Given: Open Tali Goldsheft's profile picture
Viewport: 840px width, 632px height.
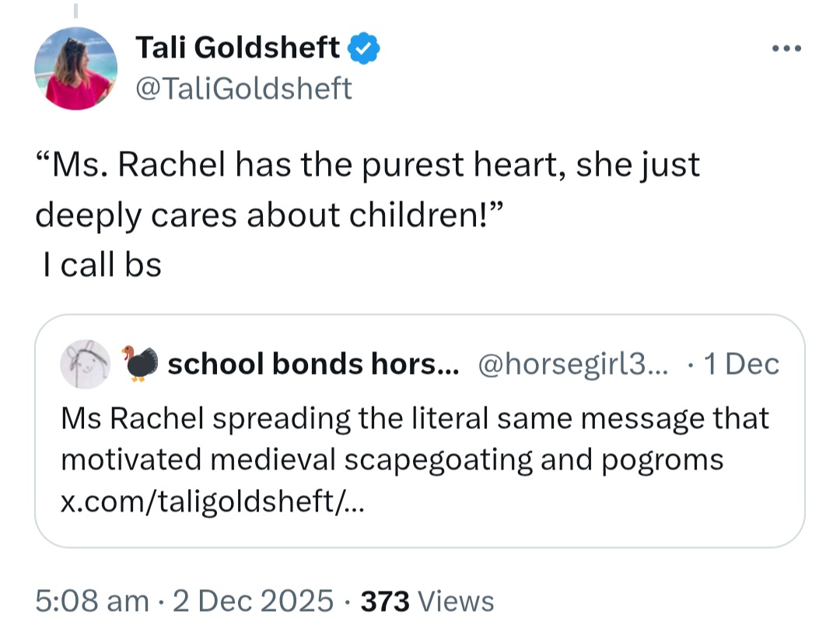Looking at the screenshot, I should [x=75, y=68].
